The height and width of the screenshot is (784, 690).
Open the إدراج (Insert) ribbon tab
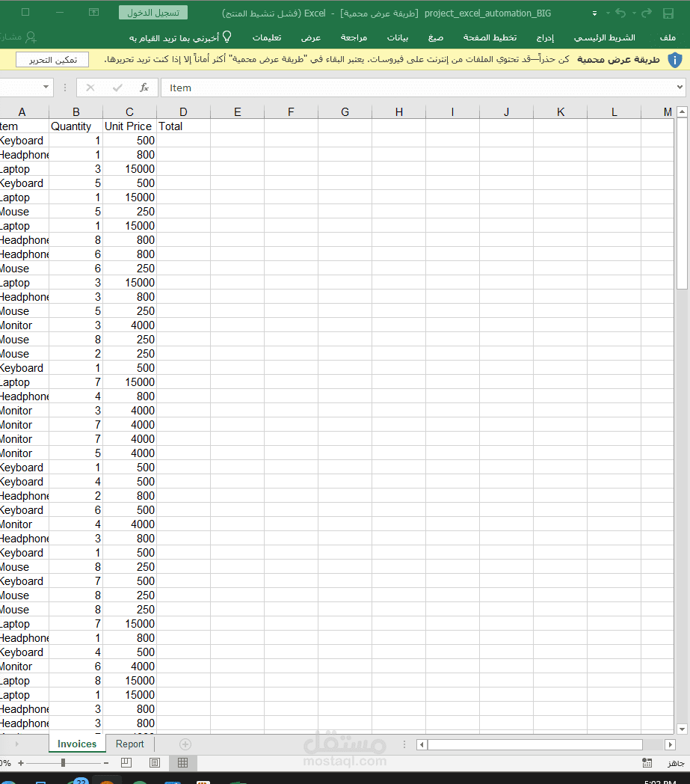point(545,37)
